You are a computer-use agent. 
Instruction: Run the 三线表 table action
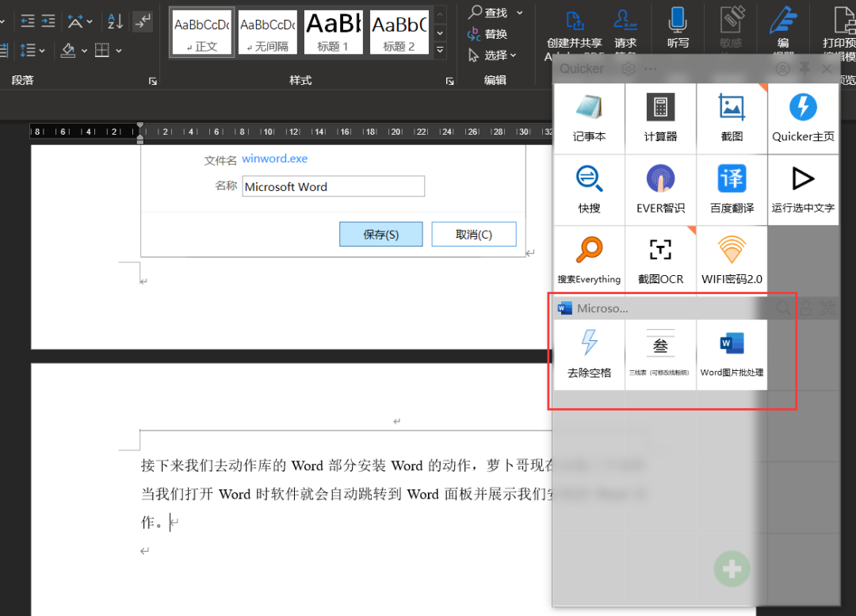(x=660, y=354)
